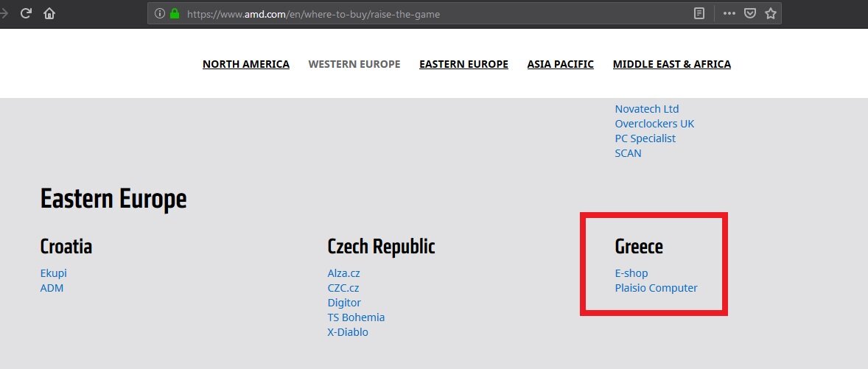Visit the X-Diablo link
Viewport: 868px width, 369px height.
pyautogui.click(x=348, y=332)
